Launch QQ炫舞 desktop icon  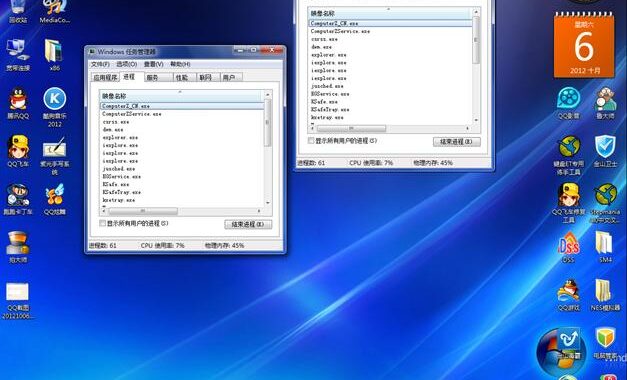[55, 199]
